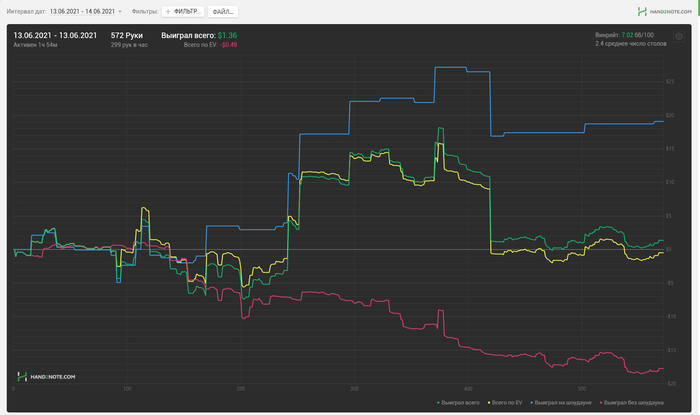Toggle the 'Выиграл всего' legend series
Viewport: 700px width, 415px height.
click(x=458, y=403)
